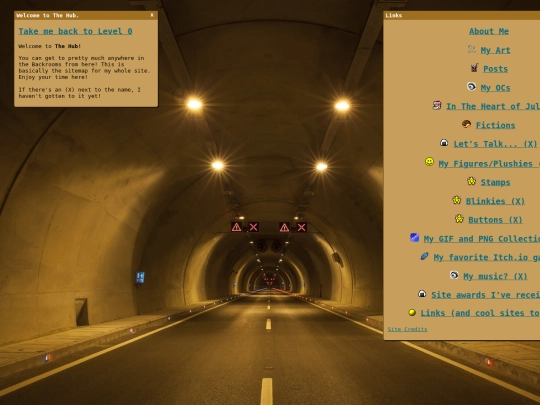The width and height of the screenshot is (540, 405).
Task: Go to the My Art page
Action: (x=495, y=50)
